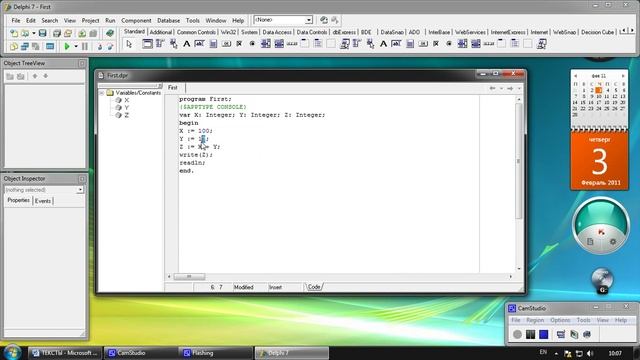The height and width of the screenshot is (360, 640).
Task: Click CamStudio Pause recording button
Action: coord(530,334)
